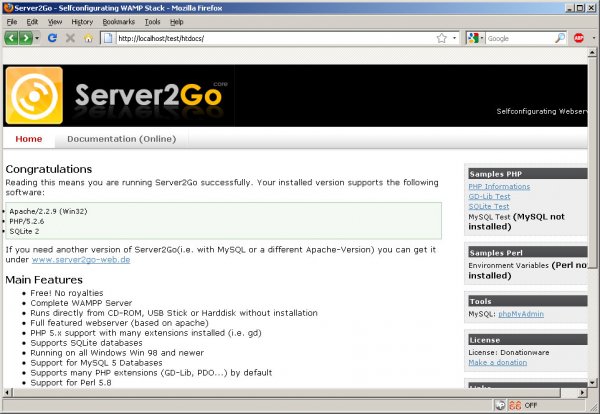
Task: Click the status bar OFF indicator icon
Action: [515, 405]
